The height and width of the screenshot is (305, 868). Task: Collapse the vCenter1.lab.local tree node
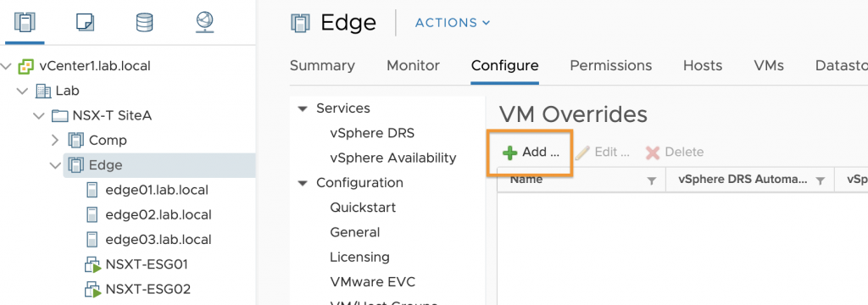(x=6, y=66)
